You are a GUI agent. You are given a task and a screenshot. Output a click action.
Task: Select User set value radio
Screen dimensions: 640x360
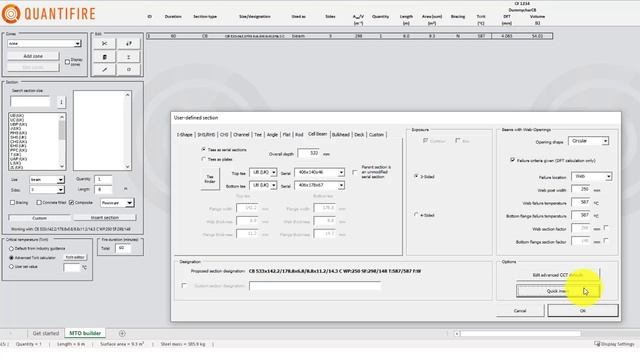point(11,267)
